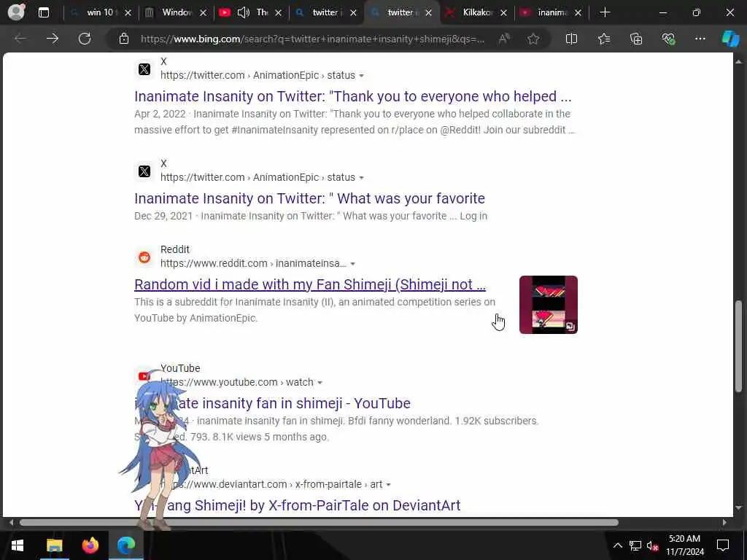The image size is (747, 560).
Task: Open Collections panel
Action: pos(636,39)
